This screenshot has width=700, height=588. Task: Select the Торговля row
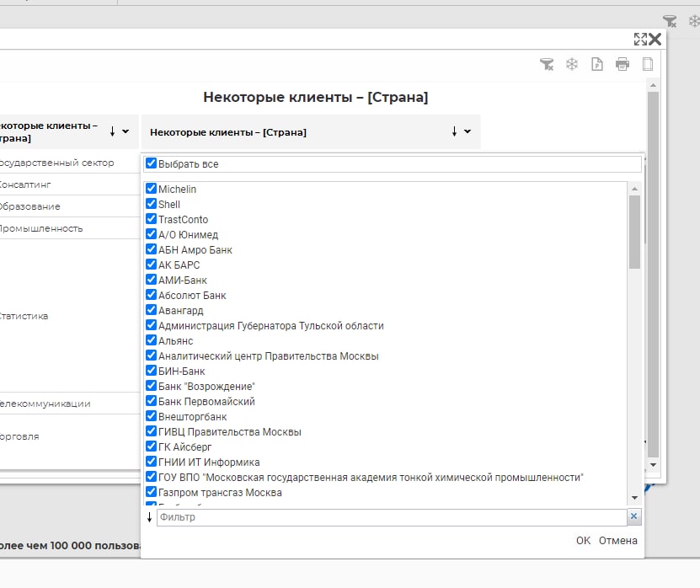(x=69, y=436)
